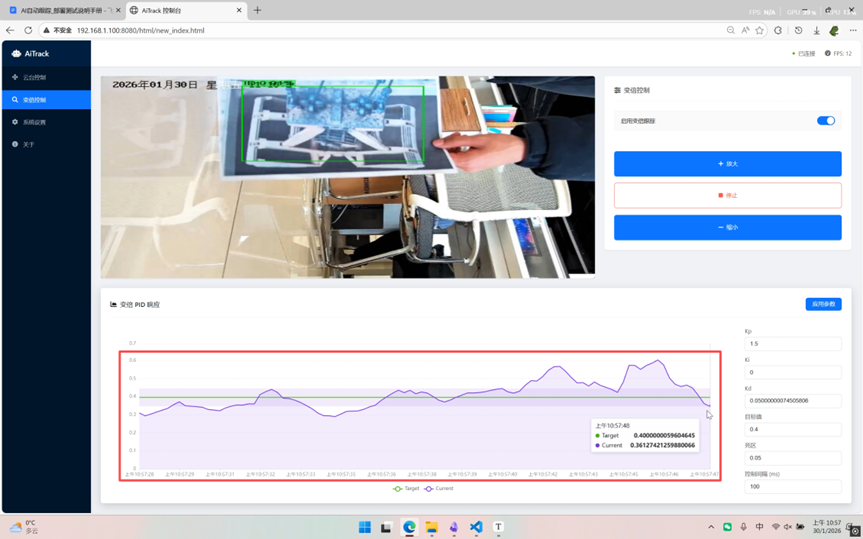
Task: Select 系统设置 gear in the sidebar
Action: point(34,122)
